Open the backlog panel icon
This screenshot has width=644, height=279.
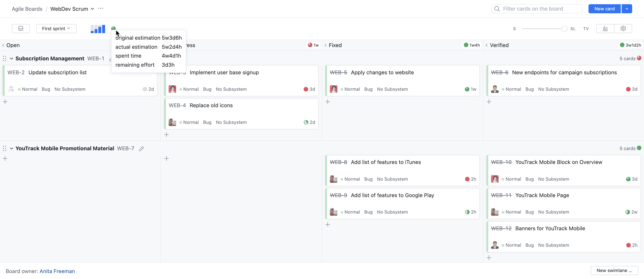pos(21,28)
